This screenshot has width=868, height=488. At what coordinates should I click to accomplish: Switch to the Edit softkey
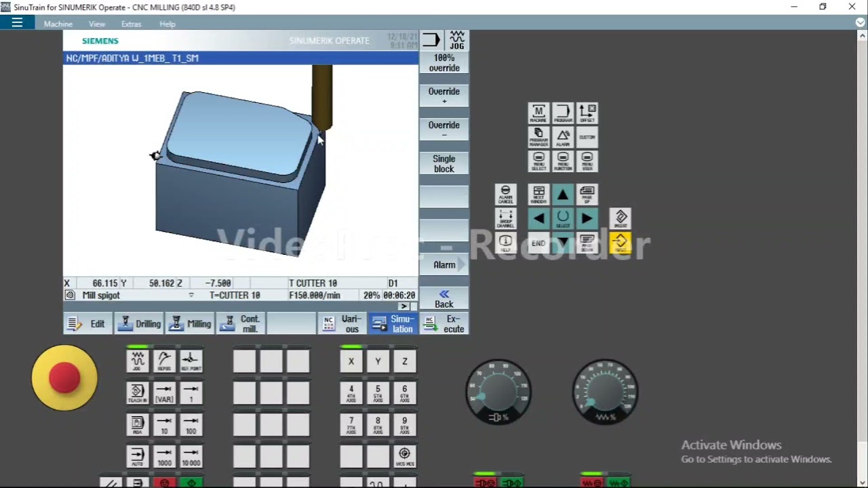[x=89, y=324]
